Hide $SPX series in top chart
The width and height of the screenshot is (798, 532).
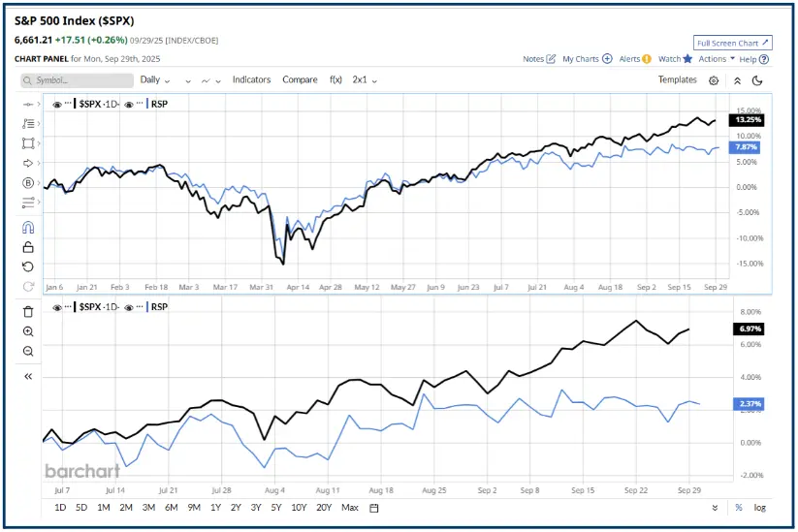pyautogui.click(x=57, y=103)
